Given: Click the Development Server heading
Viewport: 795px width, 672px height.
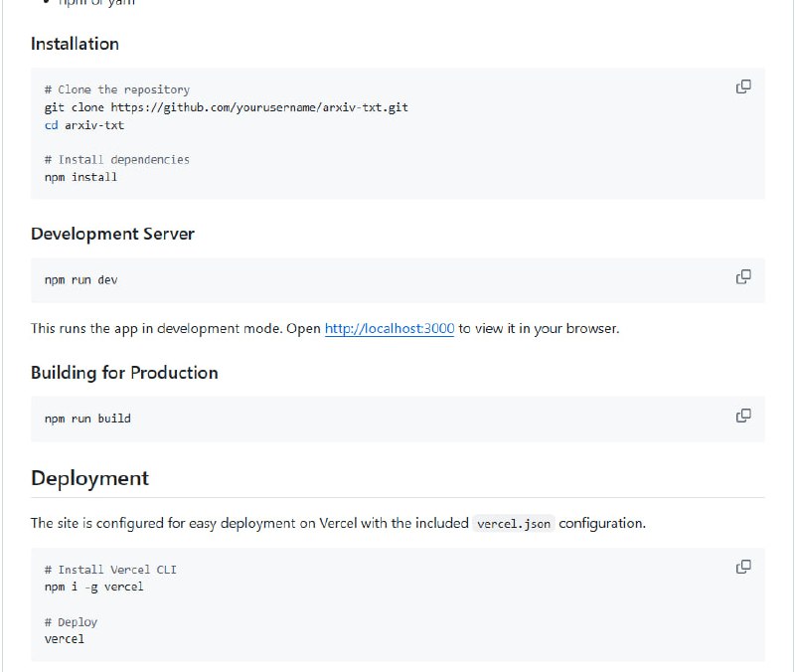Looking at the screenshot, I should 112,234.
